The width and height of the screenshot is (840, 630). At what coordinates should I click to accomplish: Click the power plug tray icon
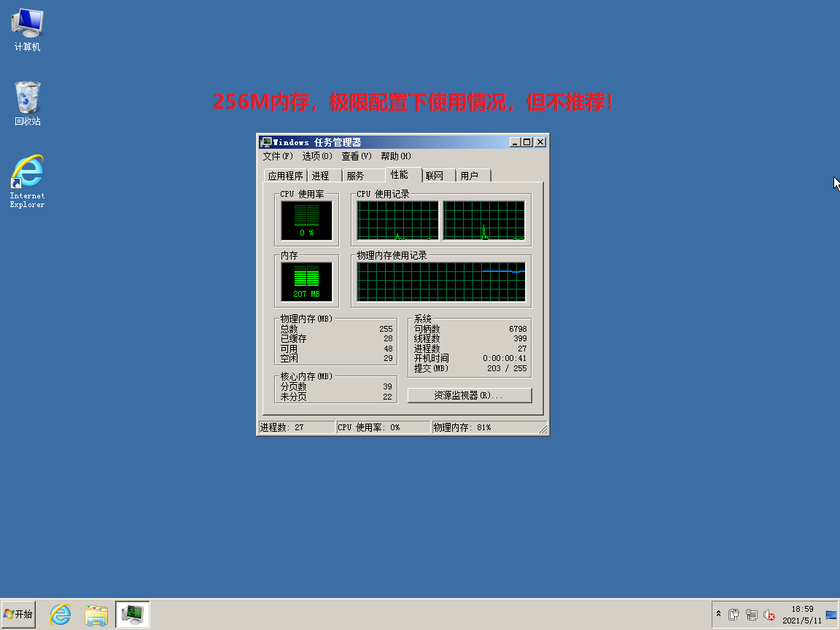coord(734,615)
